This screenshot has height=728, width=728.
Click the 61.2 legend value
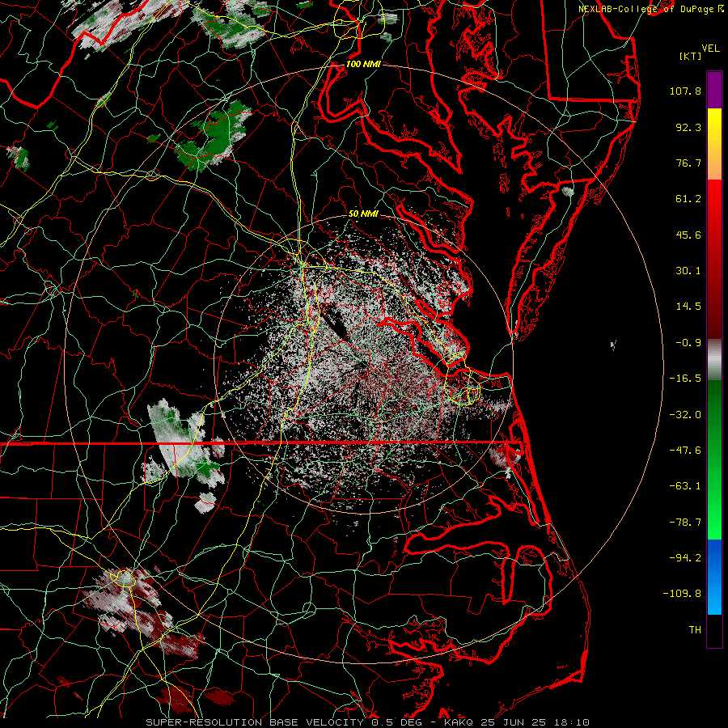click(688, 199)
